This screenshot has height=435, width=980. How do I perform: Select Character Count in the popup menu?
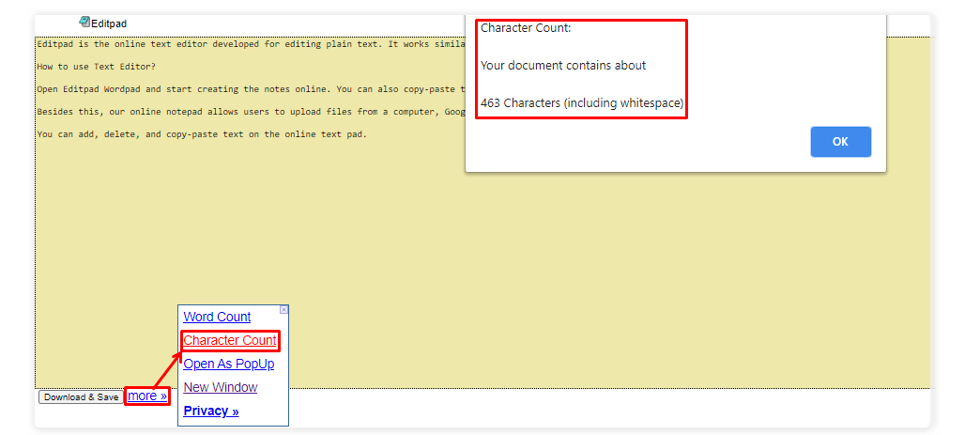coord(230,340)
